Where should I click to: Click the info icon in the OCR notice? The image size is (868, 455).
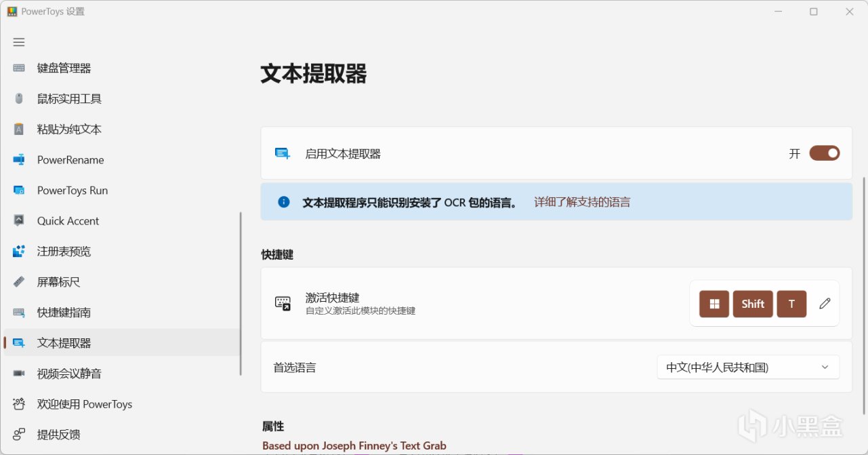284,202
